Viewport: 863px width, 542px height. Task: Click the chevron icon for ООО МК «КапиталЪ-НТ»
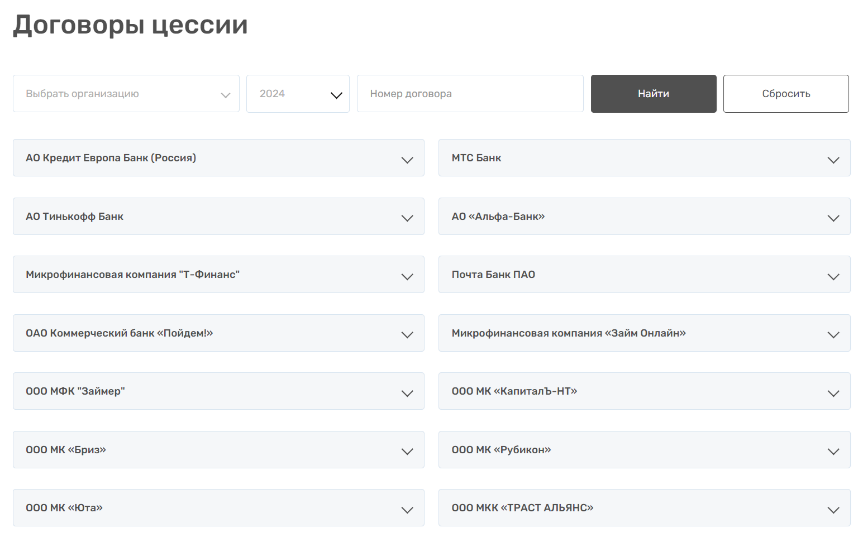click(x=833, y=393)
